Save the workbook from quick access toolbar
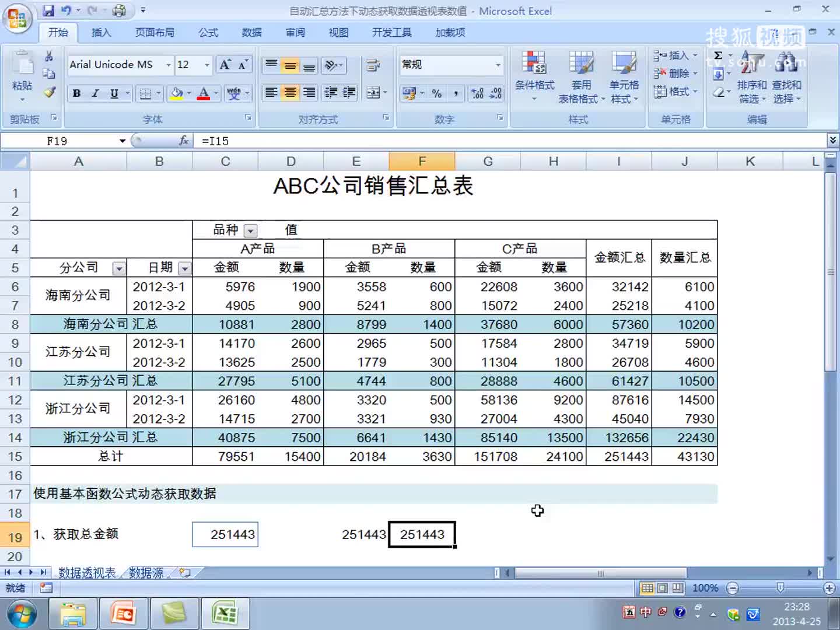The image size is (840, 630). (x=48, y=10)
